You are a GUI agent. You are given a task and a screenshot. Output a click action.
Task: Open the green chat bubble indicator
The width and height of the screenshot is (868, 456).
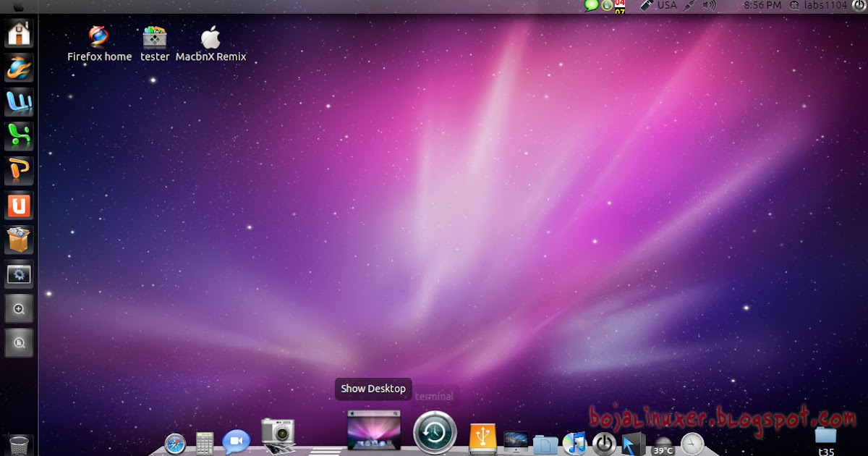591,5
